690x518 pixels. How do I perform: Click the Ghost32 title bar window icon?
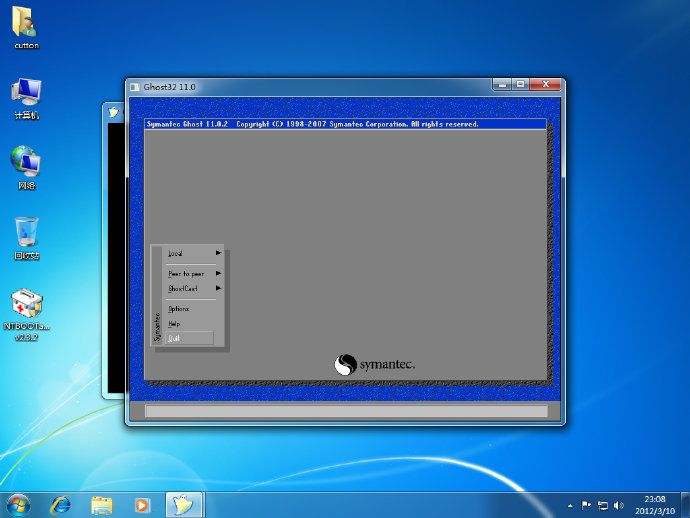[x=135, y=87]
